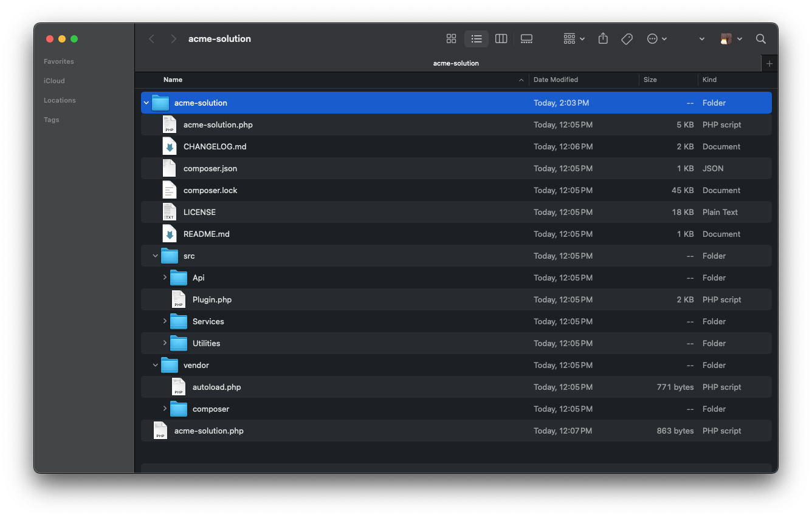Select the list view icon
Viewport: 812px width, 518px height.
(x=477, y=38)
